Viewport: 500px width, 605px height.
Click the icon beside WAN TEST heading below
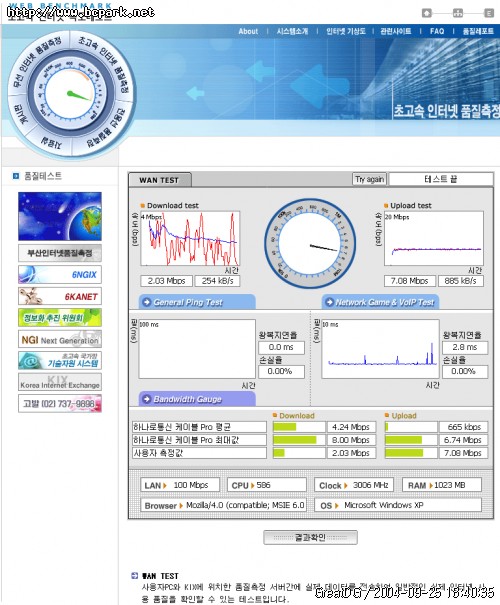pos(134,576)
